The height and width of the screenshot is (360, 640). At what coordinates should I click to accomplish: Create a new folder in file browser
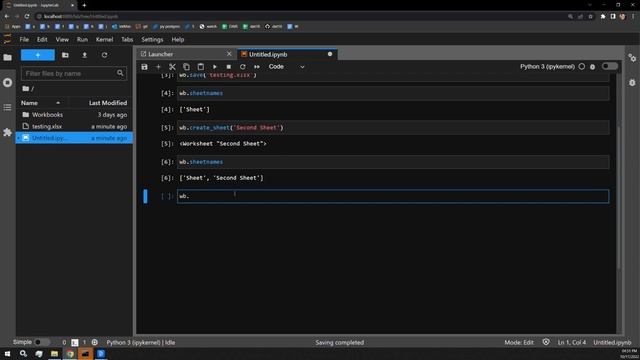65,55
